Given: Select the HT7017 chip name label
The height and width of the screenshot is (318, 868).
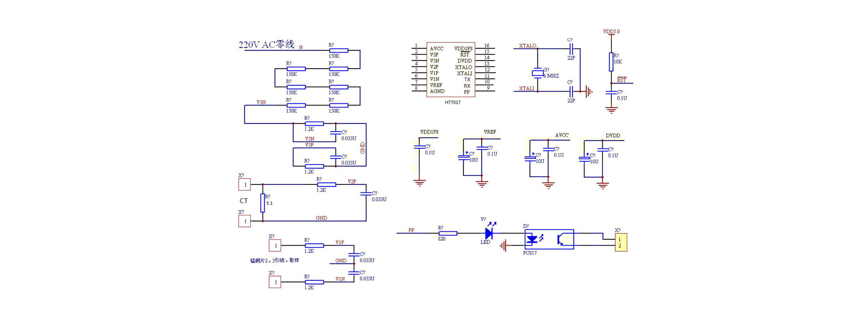Looking at the screenshot, I should coord(452,102).
